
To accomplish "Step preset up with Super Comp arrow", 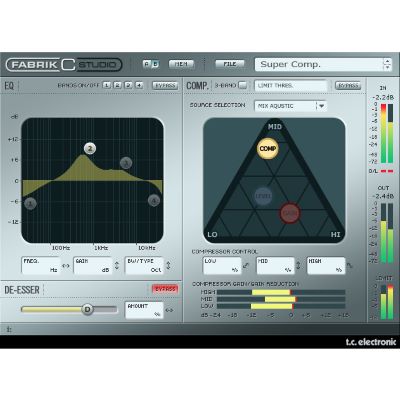I will tap(387, 61).
